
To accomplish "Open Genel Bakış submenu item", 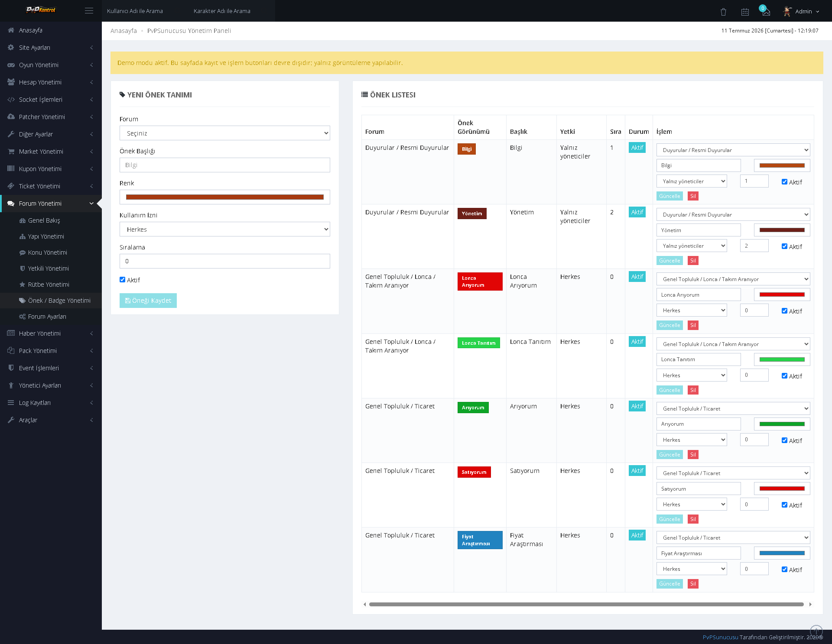I will pyautogui.click(x=51, y=220).
